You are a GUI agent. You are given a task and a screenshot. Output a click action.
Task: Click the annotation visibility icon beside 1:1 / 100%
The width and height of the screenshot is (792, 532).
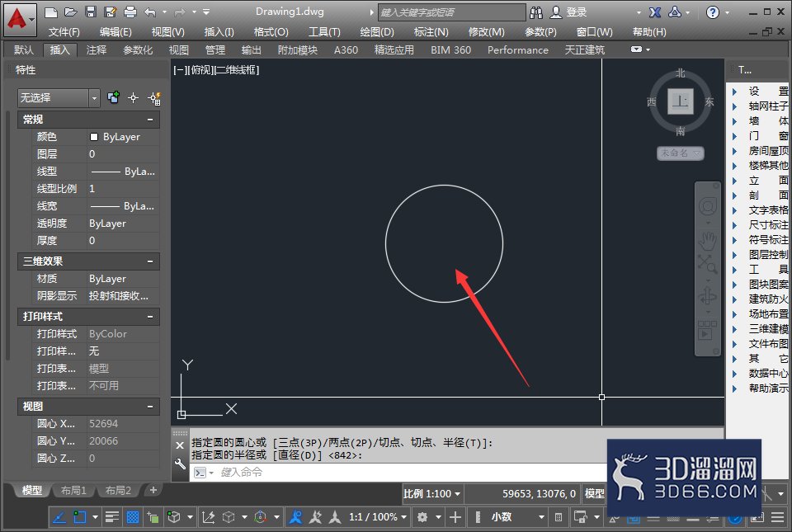point(296,517)
